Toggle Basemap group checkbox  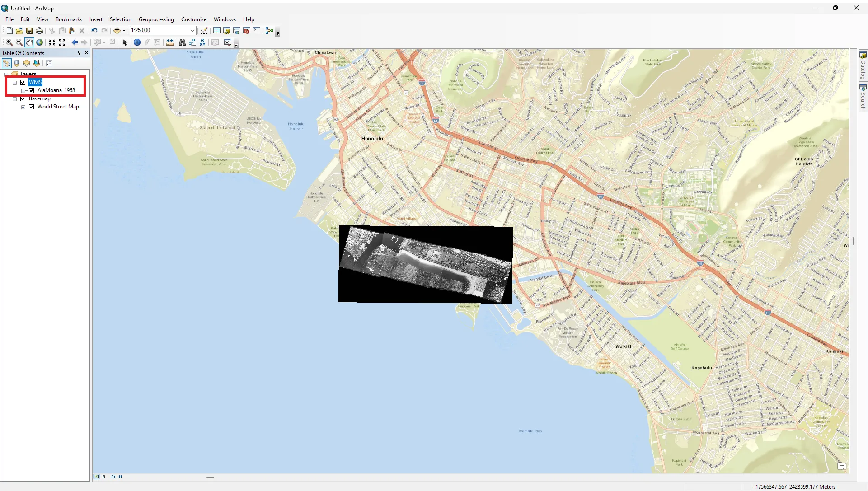click(23, 98)
